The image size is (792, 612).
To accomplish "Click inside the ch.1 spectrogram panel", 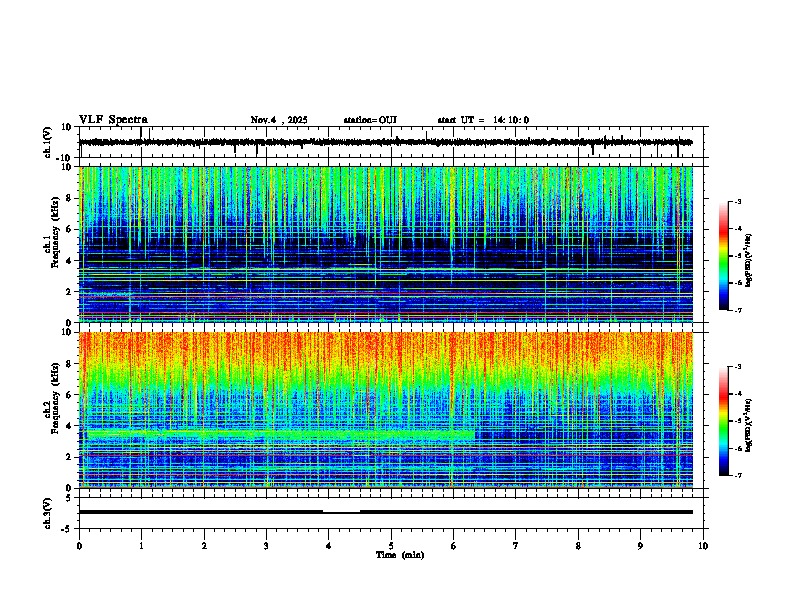I will pyautogui.click(x=386, y=244).
